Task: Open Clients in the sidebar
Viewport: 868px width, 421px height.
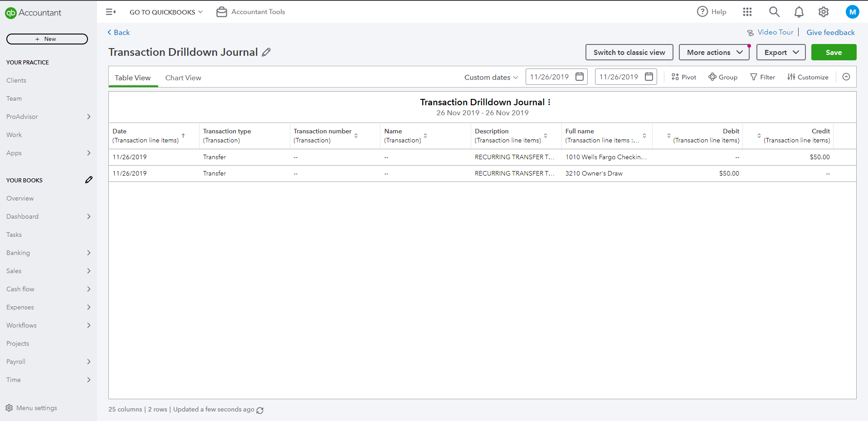Action: point(16,80)
